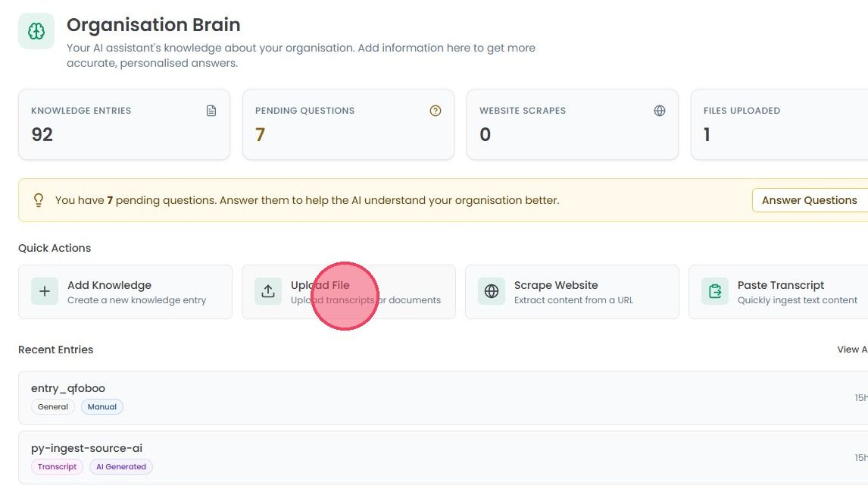Choose the Scrape Website quick action
The width and height of the screenshot is (868, 486).
572,292
